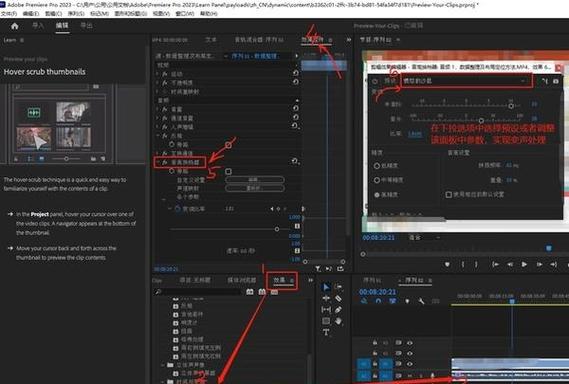
Task: Open the Help menu
Action: coord(209,14)
